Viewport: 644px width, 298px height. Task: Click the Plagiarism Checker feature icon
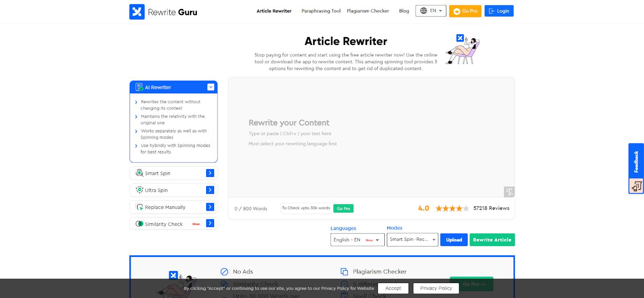[344, 272]
